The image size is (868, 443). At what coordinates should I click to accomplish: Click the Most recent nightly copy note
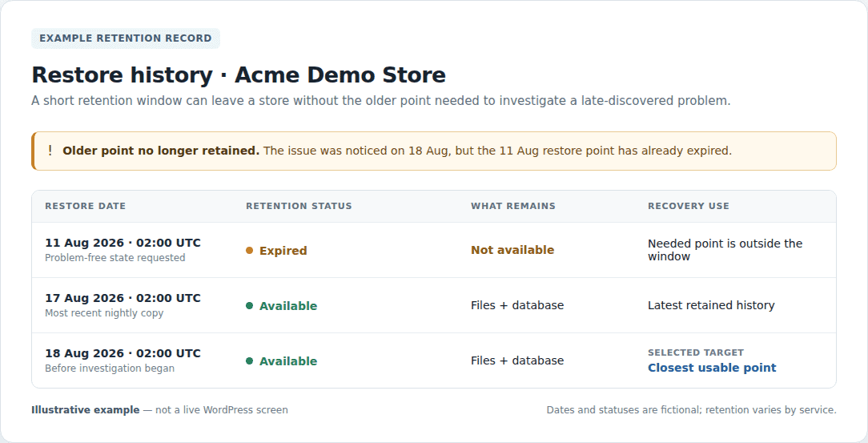coord(104,313)
